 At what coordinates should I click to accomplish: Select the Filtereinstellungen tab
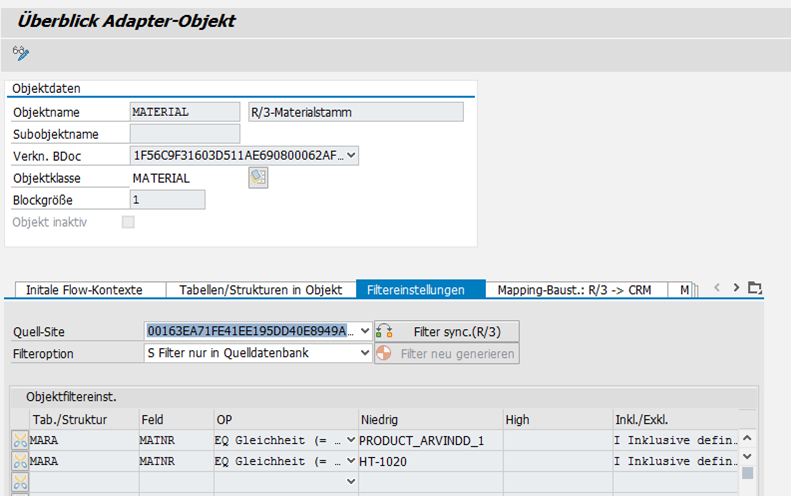(x=421, y=289)
